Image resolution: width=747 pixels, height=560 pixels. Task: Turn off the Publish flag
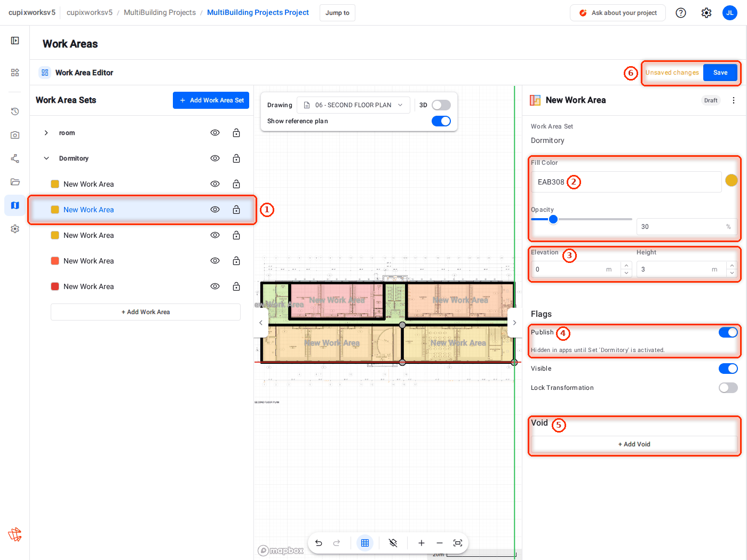point(728,332)
